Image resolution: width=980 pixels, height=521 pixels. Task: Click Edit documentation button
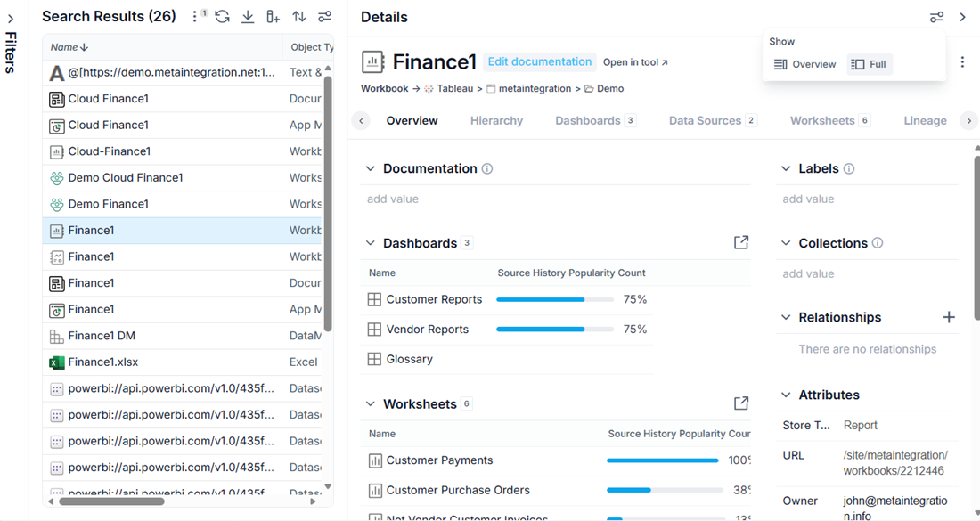[x=539, y=61]
